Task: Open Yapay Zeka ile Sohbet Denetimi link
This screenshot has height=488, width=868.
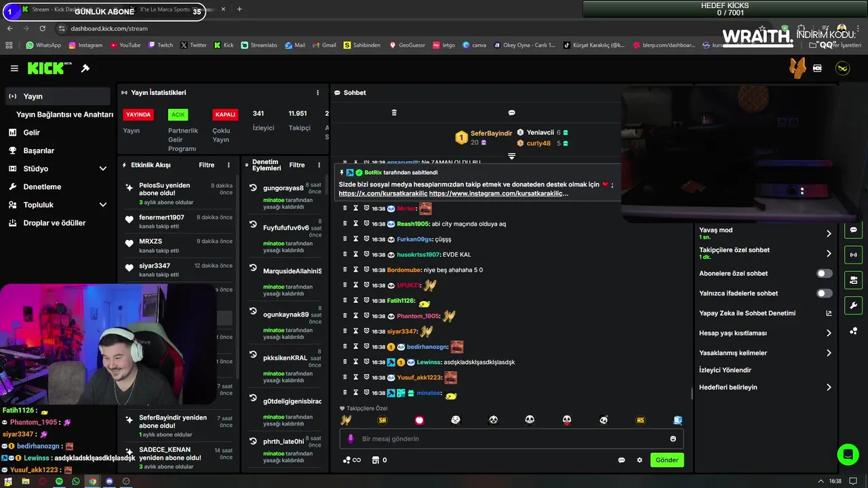Action: pos(765,314)
